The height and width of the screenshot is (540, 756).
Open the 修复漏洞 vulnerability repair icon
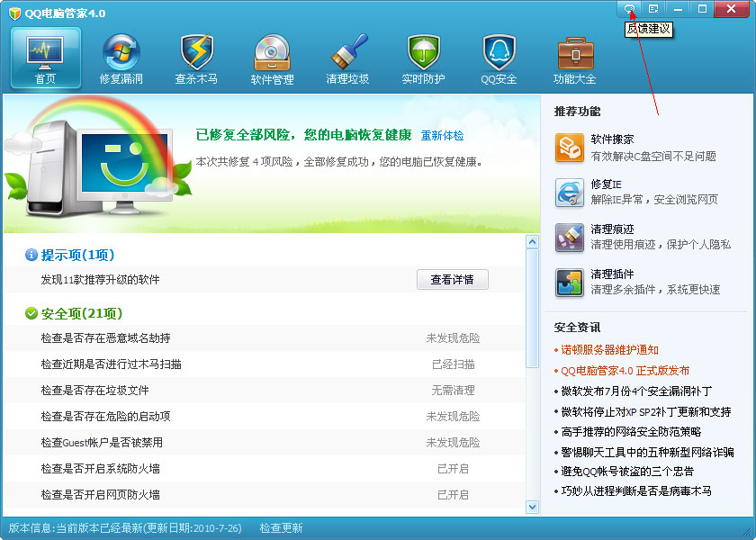[121, 52]
